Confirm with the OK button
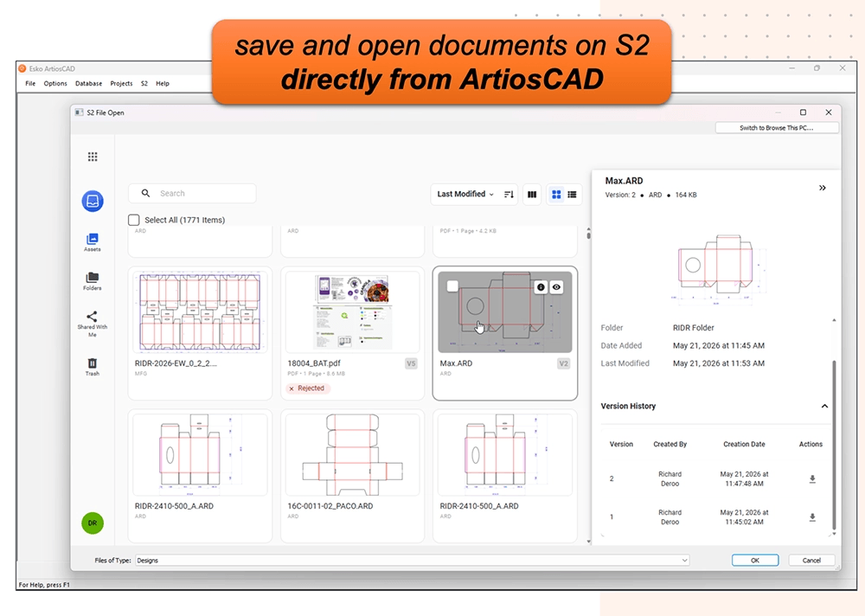 tap(755, 561)
